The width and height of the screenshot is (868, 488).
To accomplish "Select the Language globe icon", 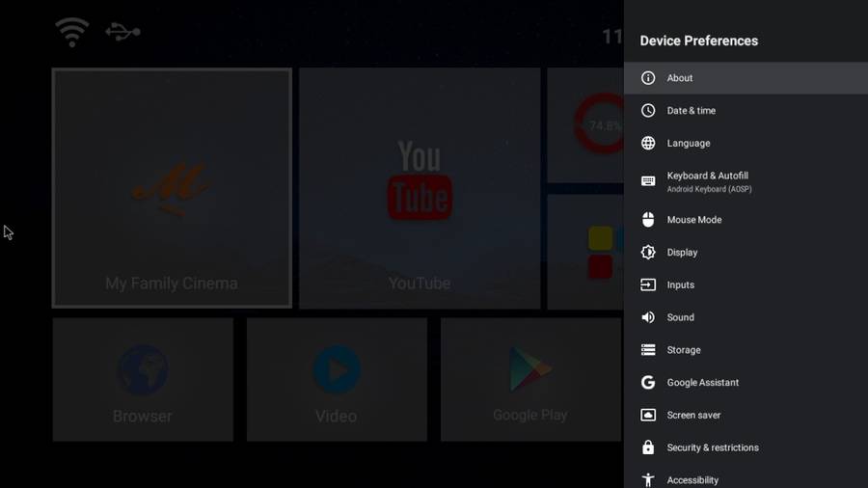I will click(x=648, y=144).
